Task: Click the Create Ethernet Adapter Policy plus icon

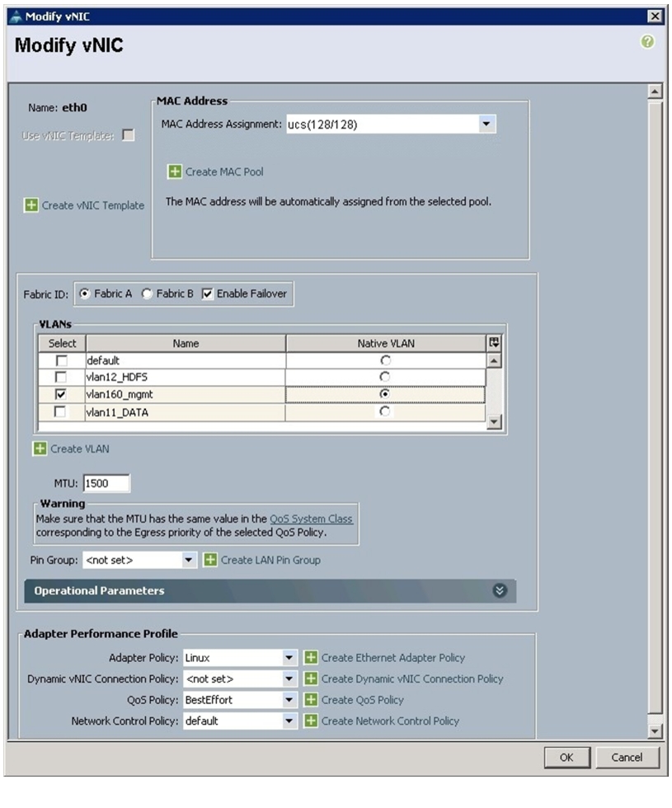Action: 311,658
